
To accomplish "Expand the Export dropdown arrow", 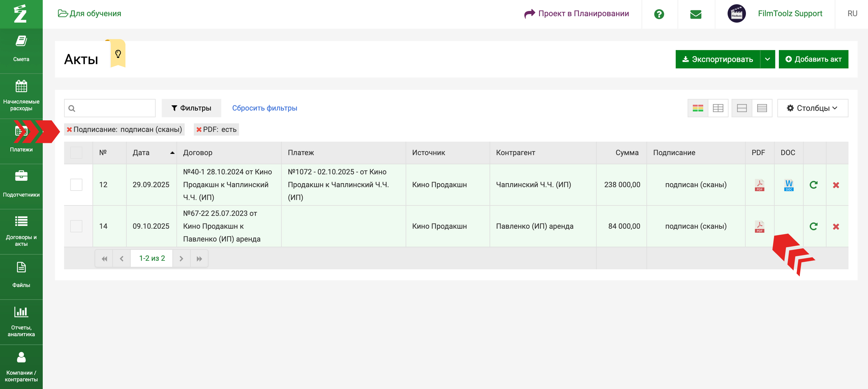I will pos(767,59).
